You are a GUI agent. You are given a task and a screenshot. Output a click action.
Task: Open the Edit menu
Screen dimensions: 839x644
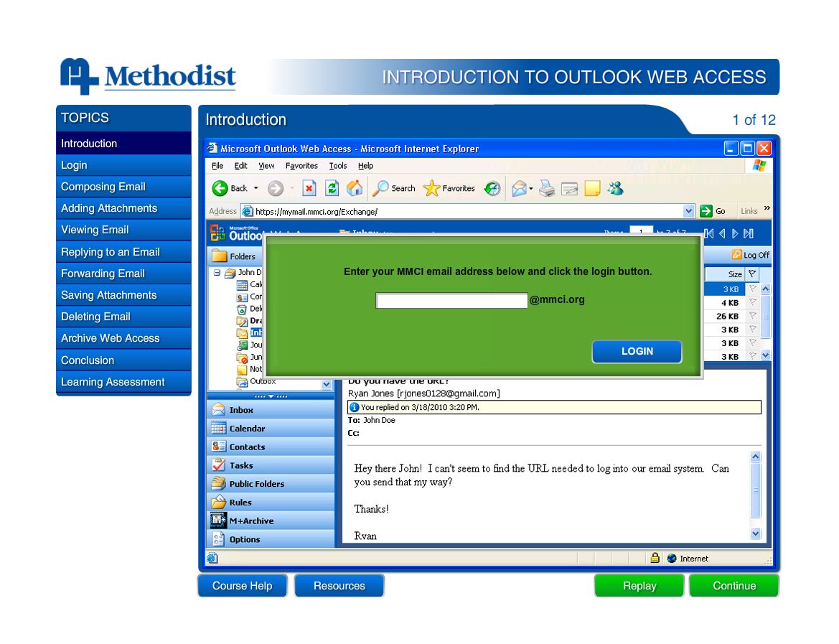[x=240, y=166]
